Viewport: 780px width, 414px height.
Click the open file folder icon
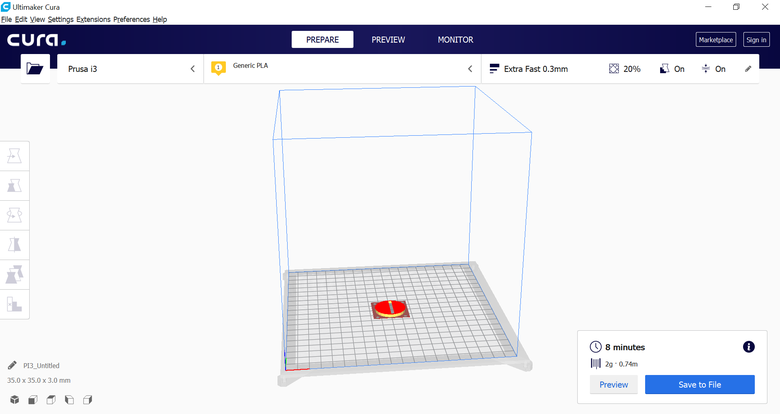(35, 69)
